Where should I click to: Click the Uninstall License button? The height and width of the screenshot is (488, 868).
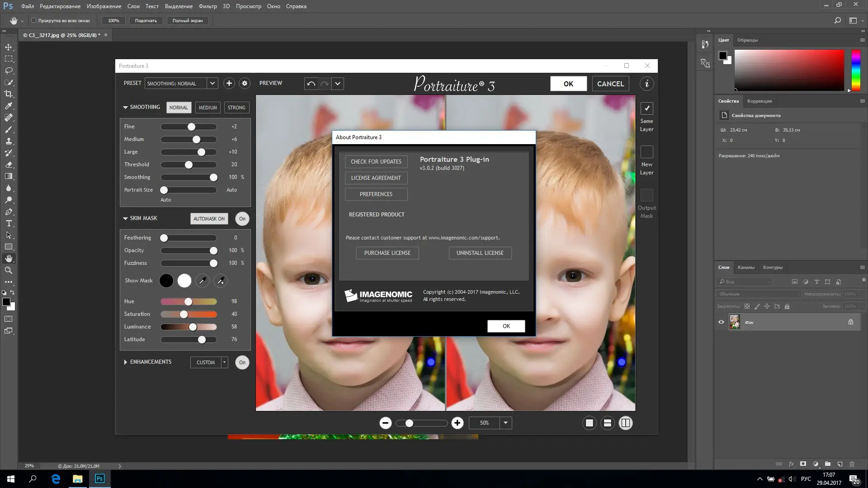(x=480, y=253)
